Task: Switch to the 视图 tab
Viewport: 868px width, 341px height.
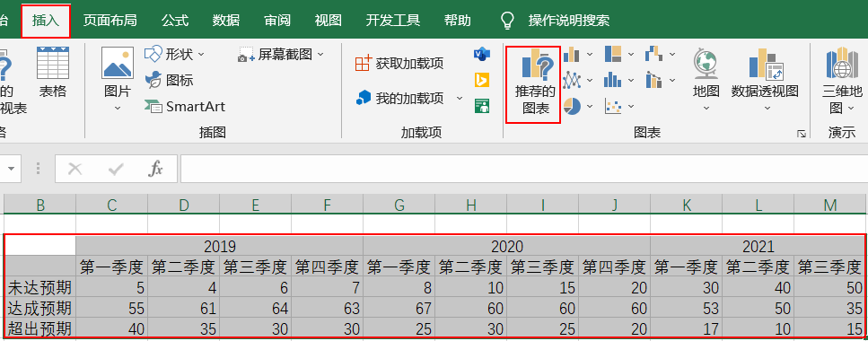Action: [329, 21]
